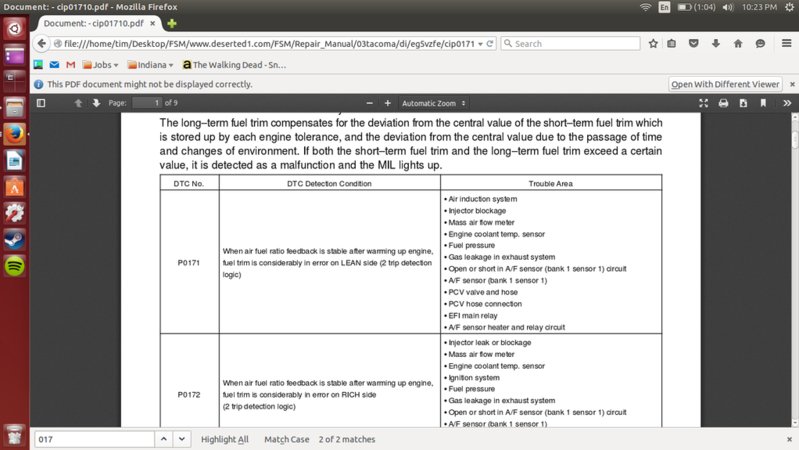Click the PDF vertical scrollbar
The height and width of the screenshot is (450, 799).
(795, 270)
